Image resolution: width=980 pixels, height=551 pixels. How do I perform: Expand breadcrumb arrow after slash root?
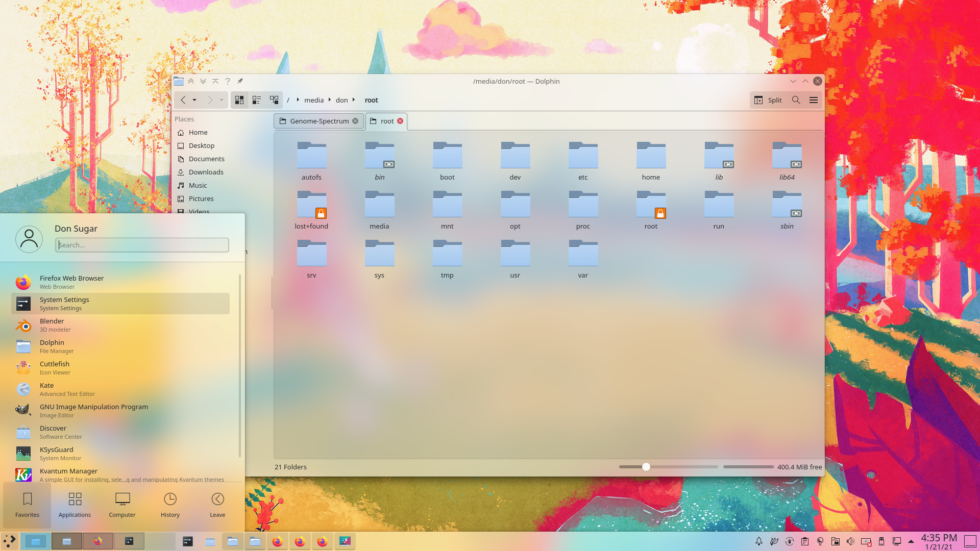click(298, 100)
